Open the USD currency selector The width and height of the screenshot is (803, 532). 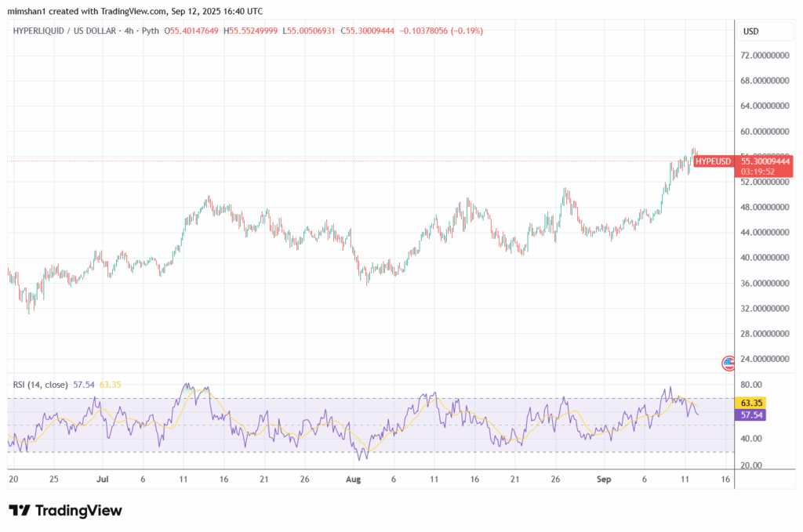click(x=750, y=31)
